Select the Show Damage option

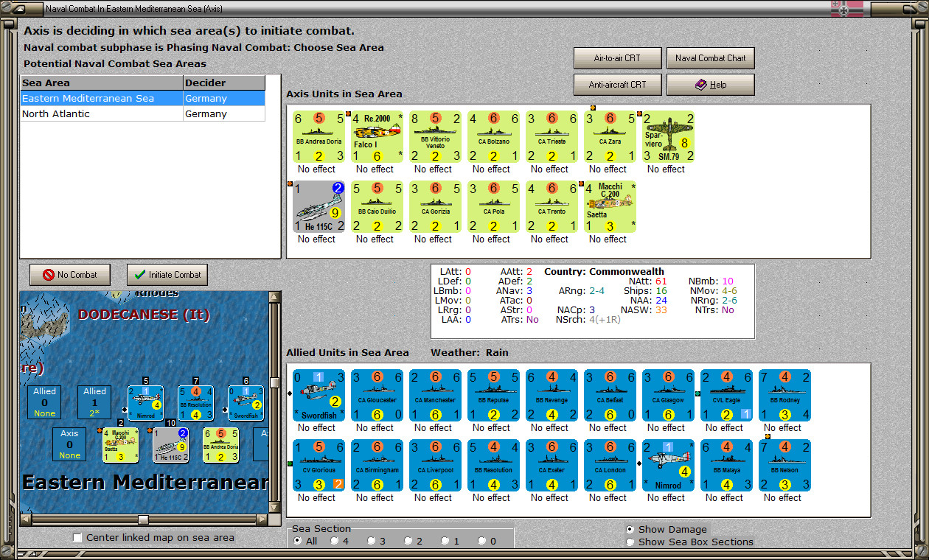tap(630, 529)
